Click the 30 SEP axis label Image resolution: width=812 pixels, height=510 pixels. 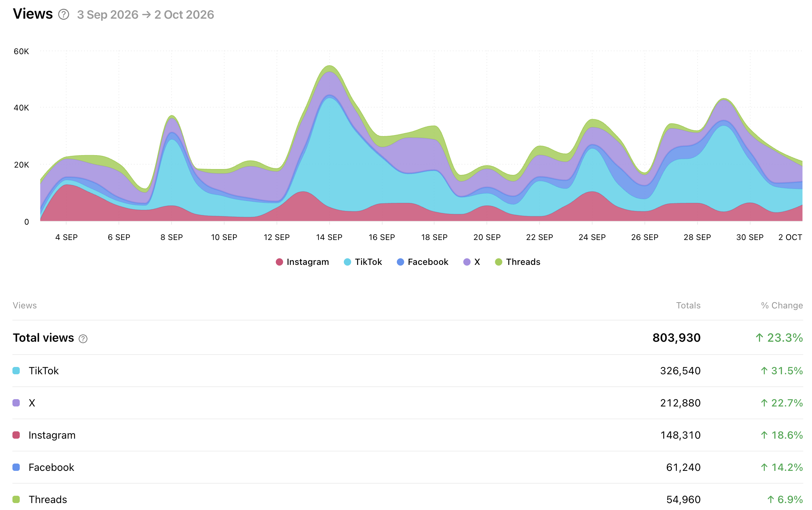tap(750, 237)
